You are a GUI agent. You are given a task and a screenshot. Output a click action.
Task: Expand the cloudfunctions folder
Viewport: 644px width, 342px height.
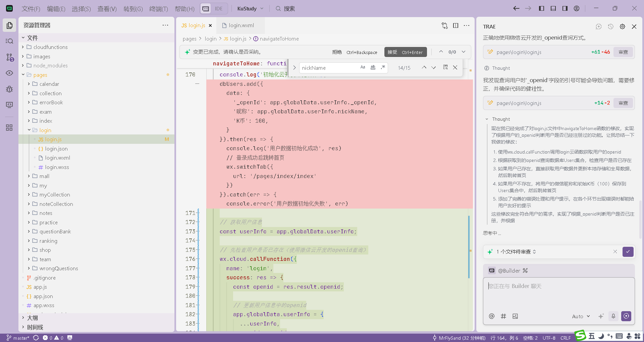[x=50, y=47]
